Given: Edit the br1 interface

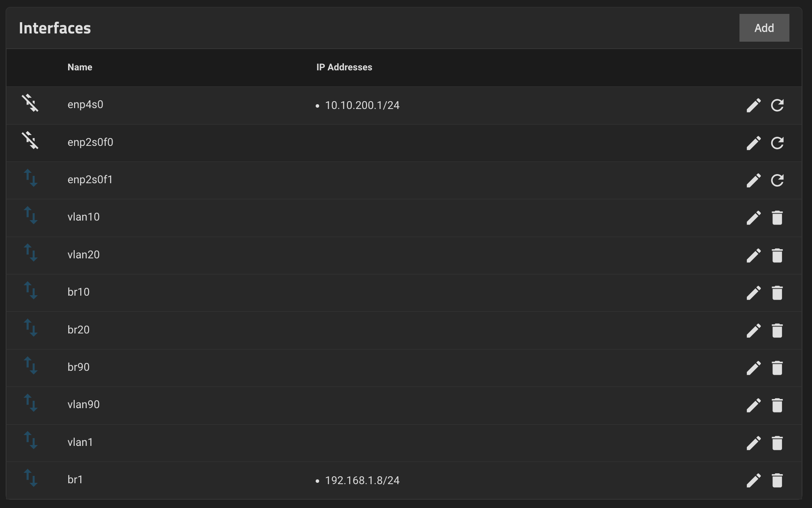Looking at the screenshot, I should pos(753,480).
